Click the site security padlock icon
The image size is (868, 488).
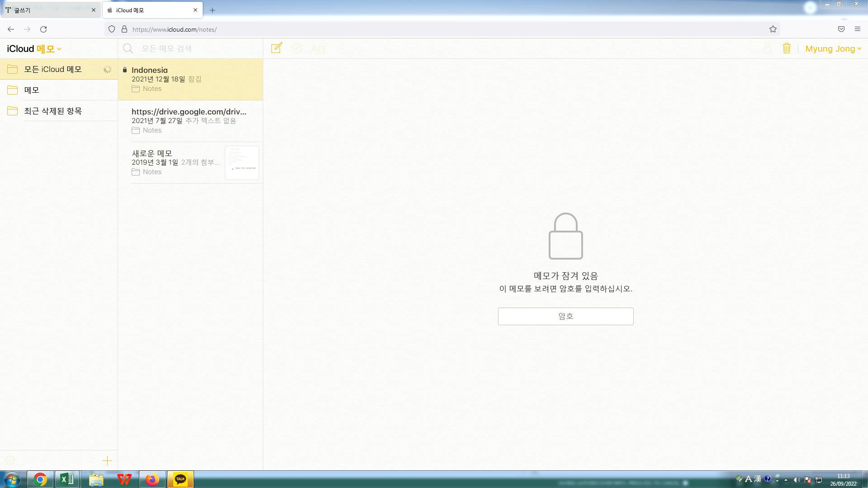tap(124, 29)
